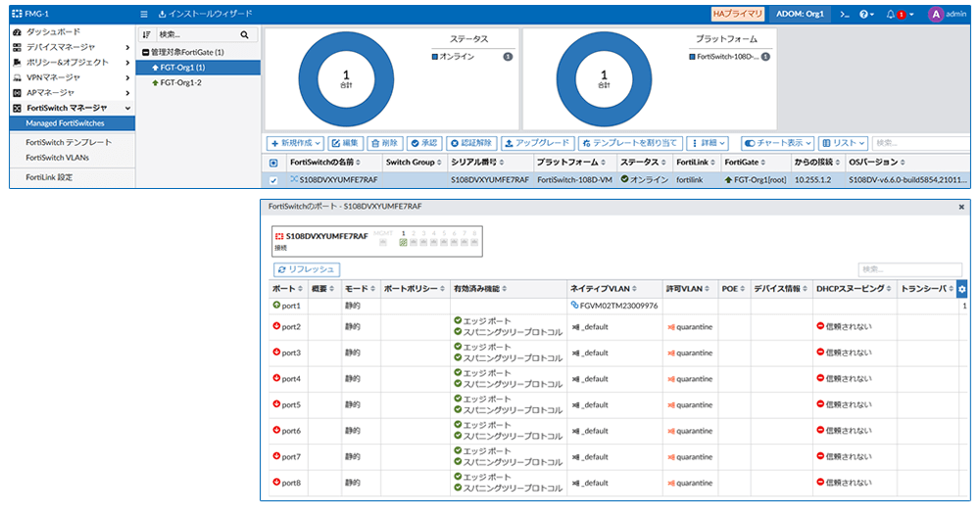
Task: Open the notifications bell icon
Action: pos(891,14)
